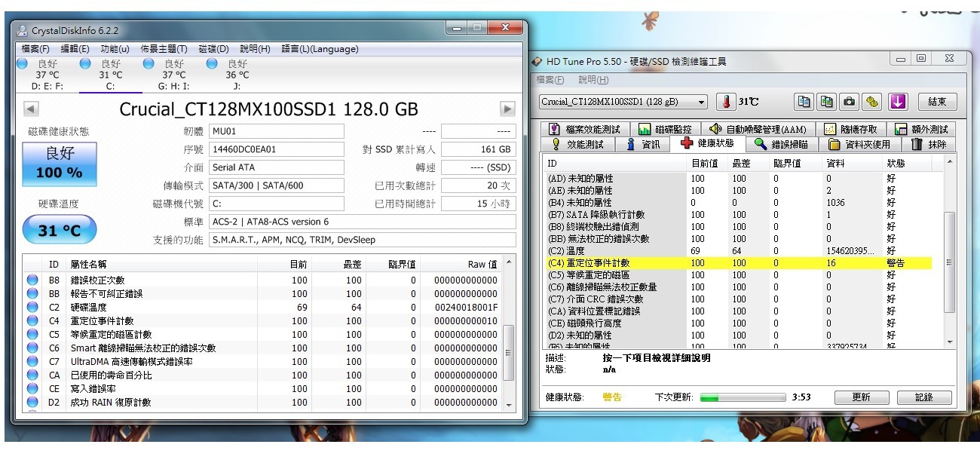Open 佈景主題(T) menu
Viewport: 980px width, 475px height.
click(x=164, y=49)
